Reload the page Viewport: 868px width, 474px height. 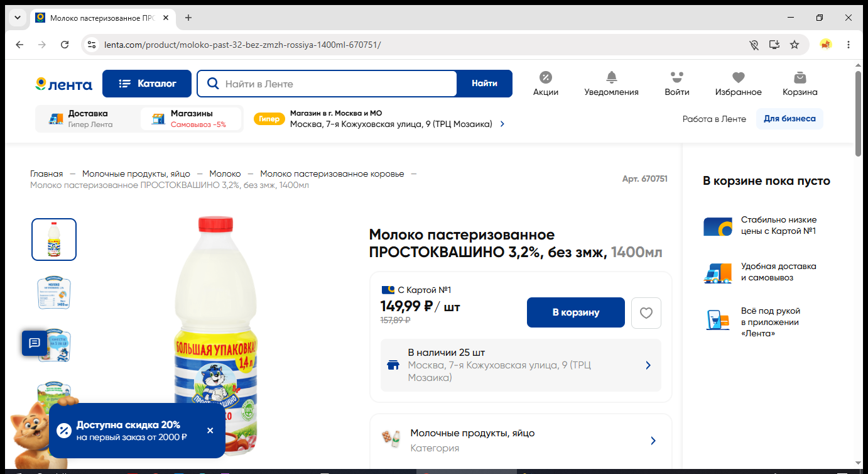coord(65,45)
